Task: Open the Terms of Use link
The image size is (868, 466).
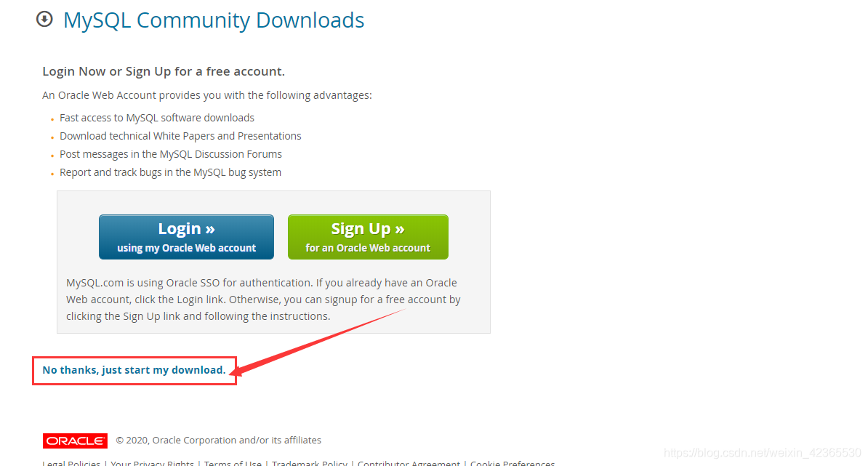Action: pyautogui.click(x=233, y=462)
